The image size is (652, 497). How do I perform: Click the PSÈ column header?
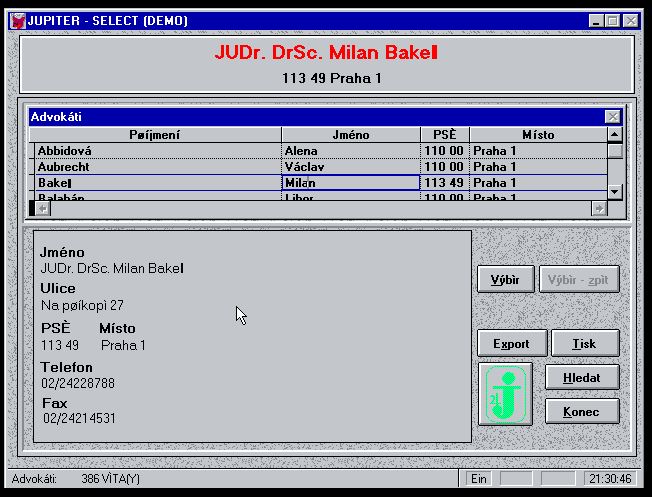[444, 135]
